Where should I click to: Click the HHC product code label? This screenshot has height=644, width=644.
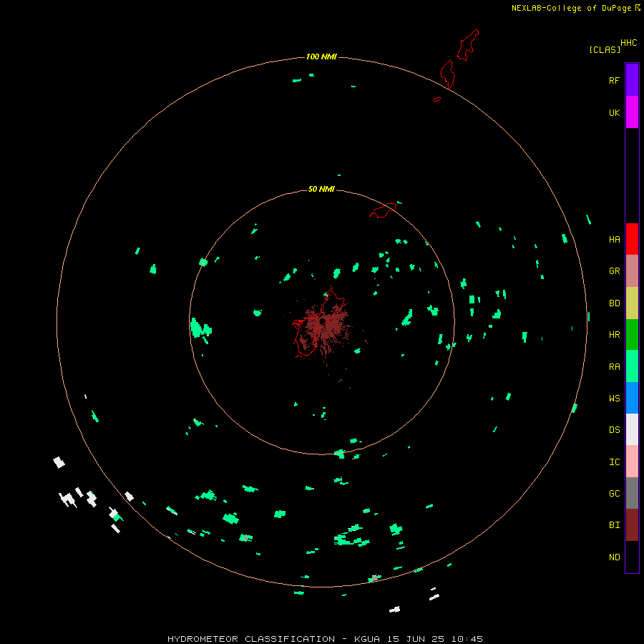click(628, 43)
